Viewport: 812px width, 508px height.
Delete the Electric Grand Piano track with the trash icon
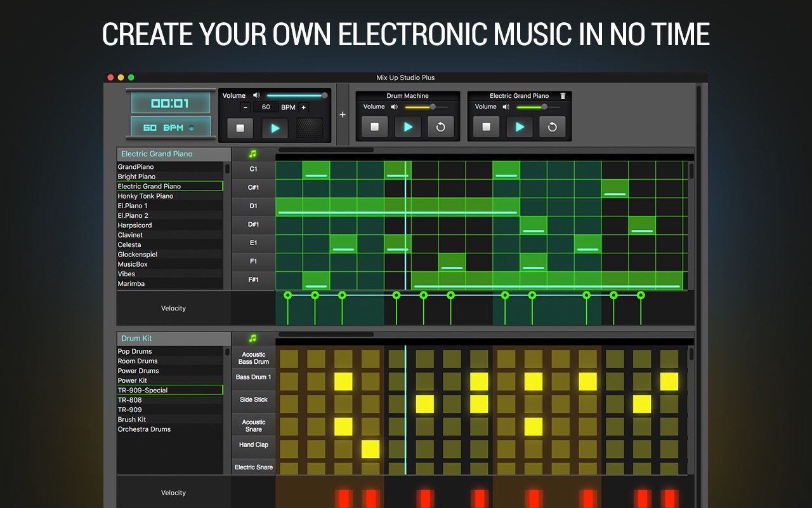(x=563, y=96)
